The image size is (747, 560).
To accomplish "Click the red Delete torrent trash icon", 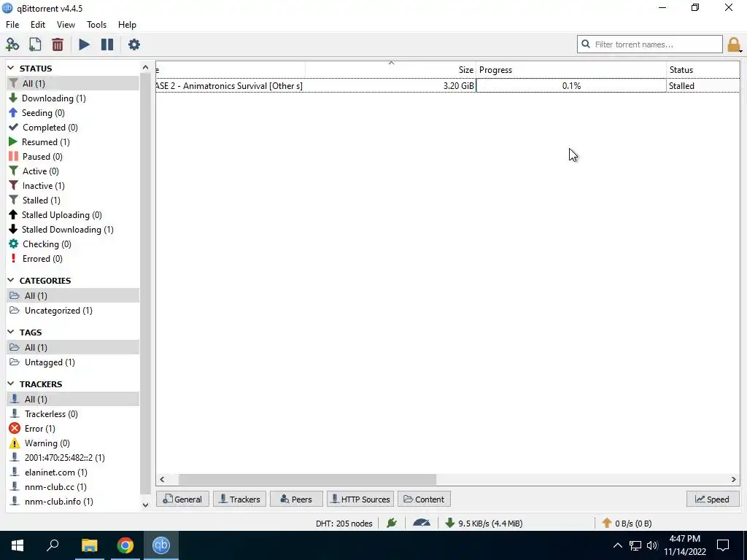I will pyautogui.click(x=58, y=44).
